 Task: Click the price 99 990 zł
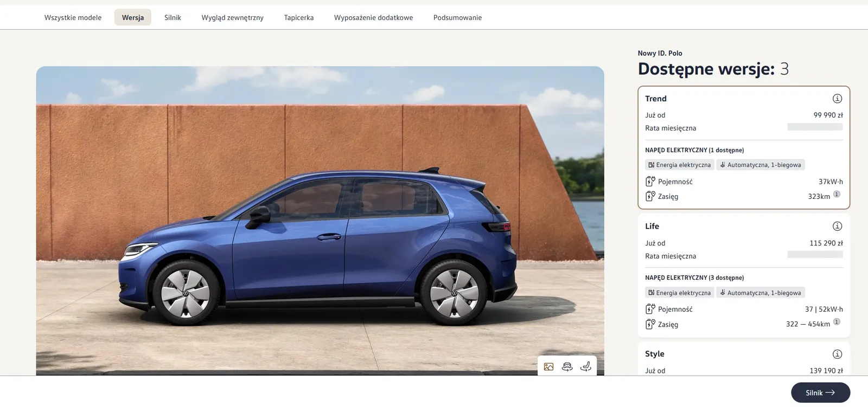[x=828, y=115]
